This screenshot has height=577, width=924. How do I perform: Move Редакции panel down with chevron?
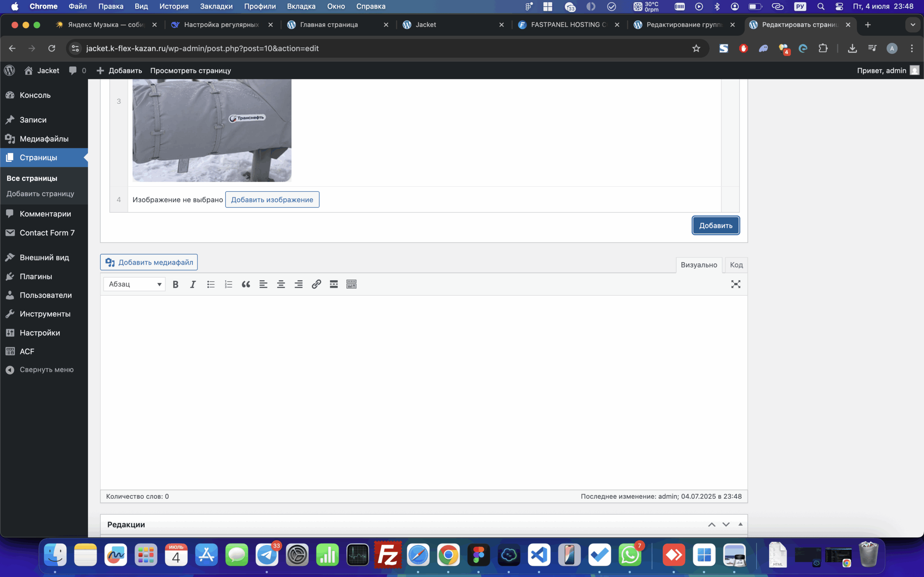726,525
